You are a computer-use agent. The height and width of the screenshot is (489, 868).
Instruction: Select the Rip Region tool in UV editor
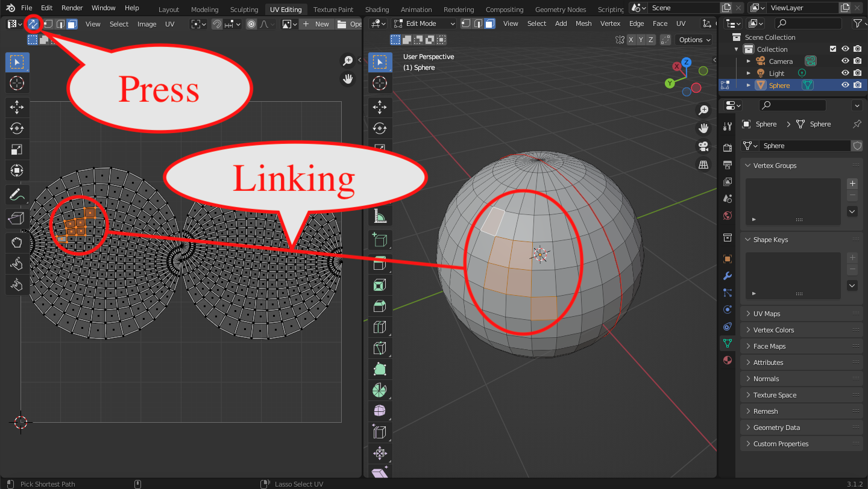[x=17, y=219]
